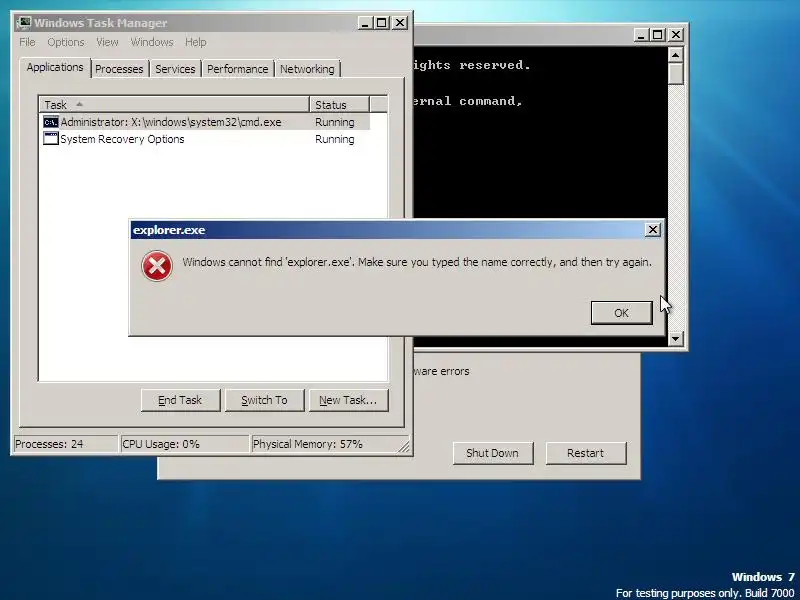
Task: Open the File menu in Task Manager
Action: click(x=28, y=42)
